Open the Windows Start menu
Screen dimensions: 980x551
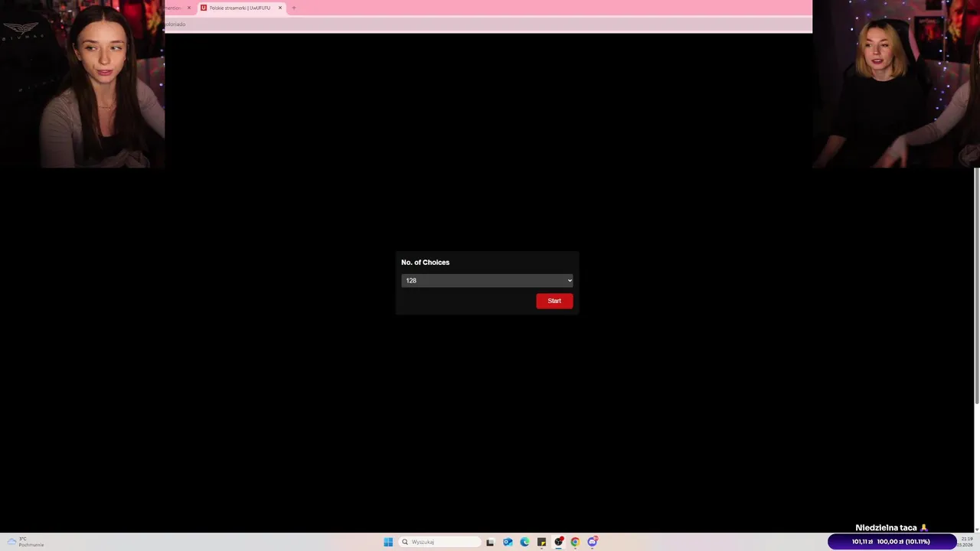(x=388, y=542)
